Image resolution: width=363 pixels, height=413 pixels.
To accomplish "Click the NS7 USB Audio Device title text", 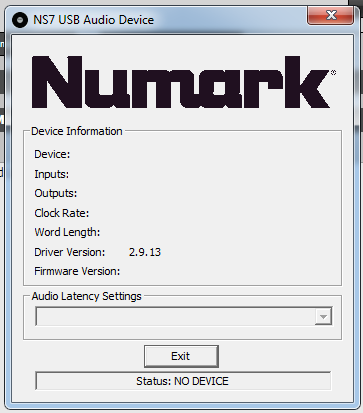I will (94, 20).
